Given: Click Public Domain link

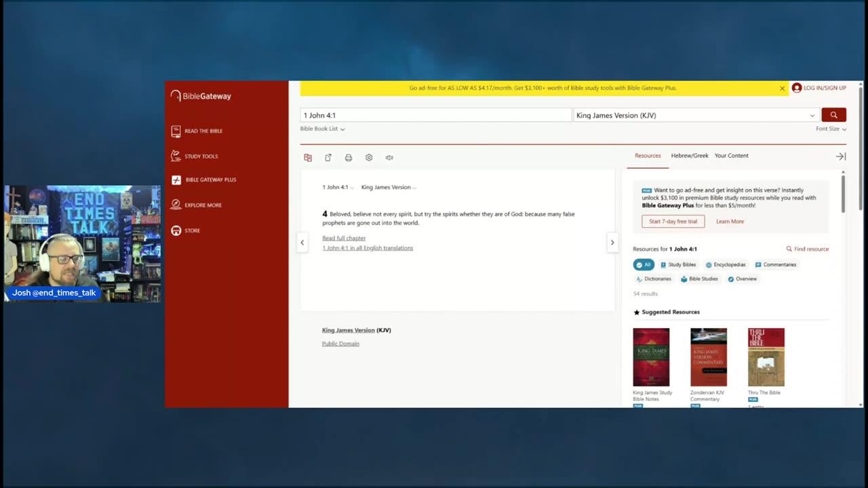Looking at the screenshot, I should 340,344.
